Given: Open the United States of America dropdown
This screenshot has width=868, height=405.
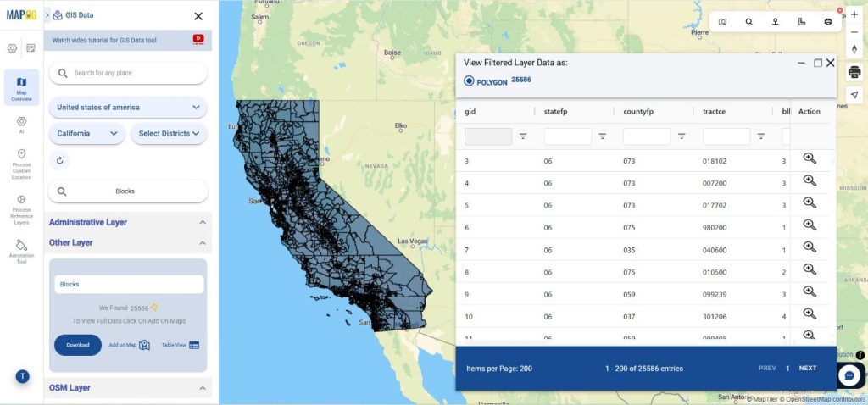Looking at the screenshot, I should click(128, 108).
